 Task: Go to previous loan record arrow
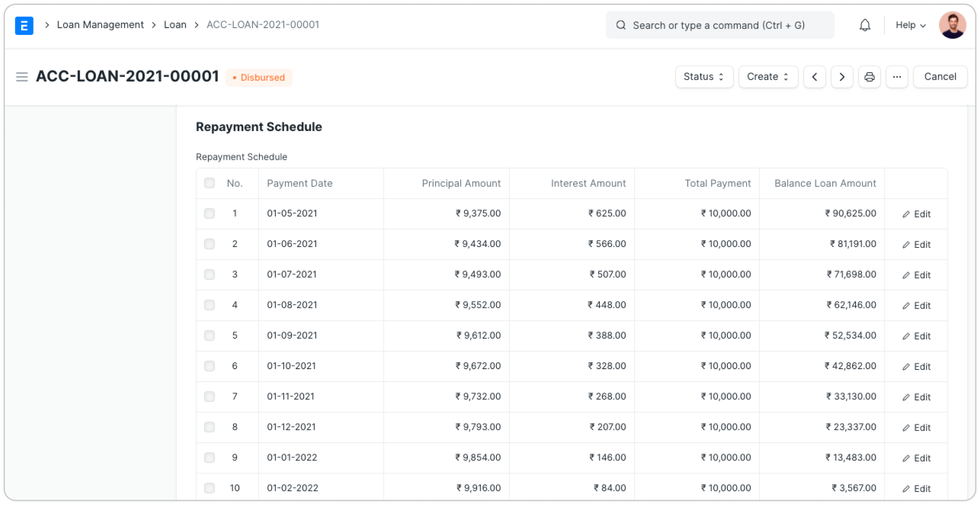point(814,77)
